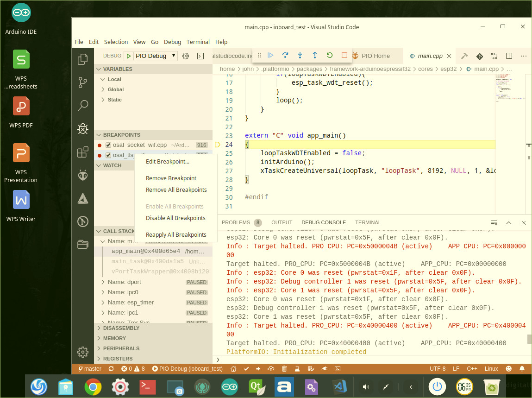Collapse the BREAKPOINTS section

point(153,135)
